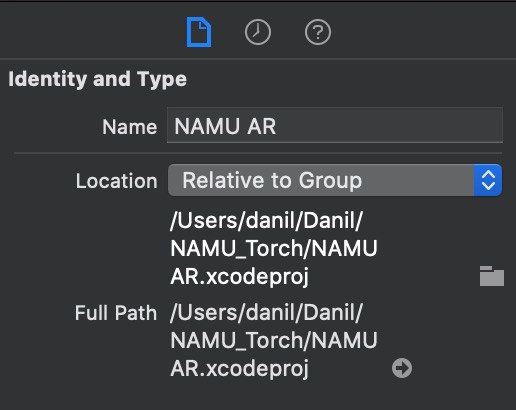Select the /Users/danil/Danil/ line in Full Path
Screen dimensions: 516x410
(x=266, y=312)
